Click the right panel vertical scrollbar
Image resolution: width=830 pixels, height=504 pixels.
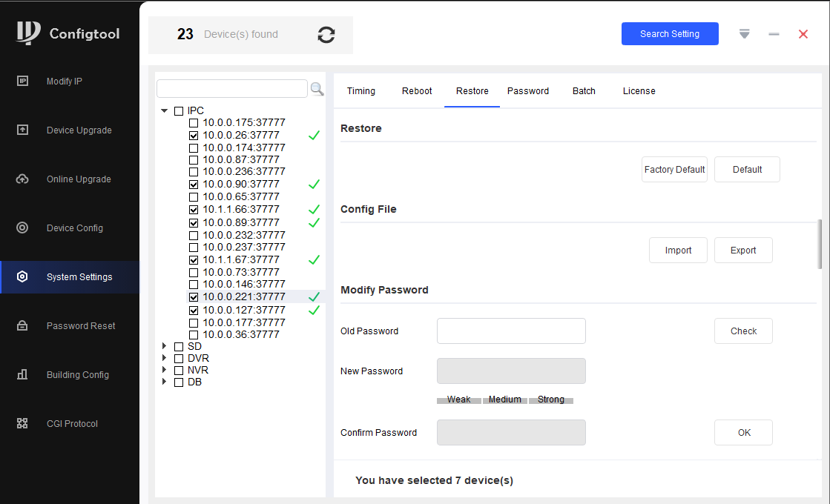pyautogui.click(x=820, y=245)
